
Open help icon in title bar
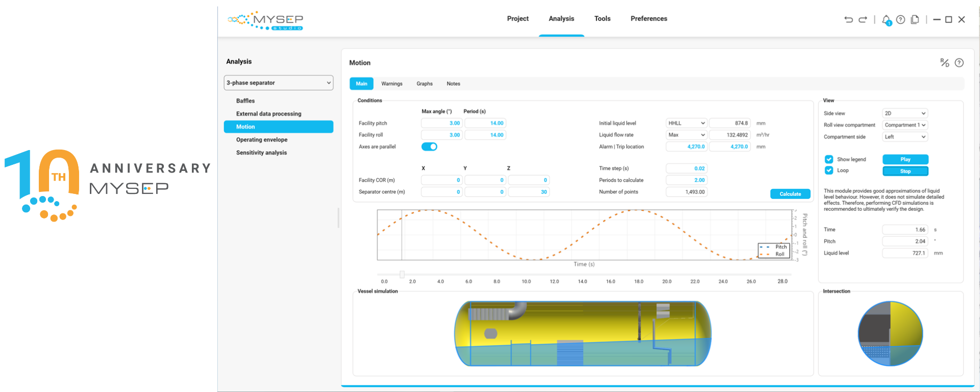click(x=901, y=19)
